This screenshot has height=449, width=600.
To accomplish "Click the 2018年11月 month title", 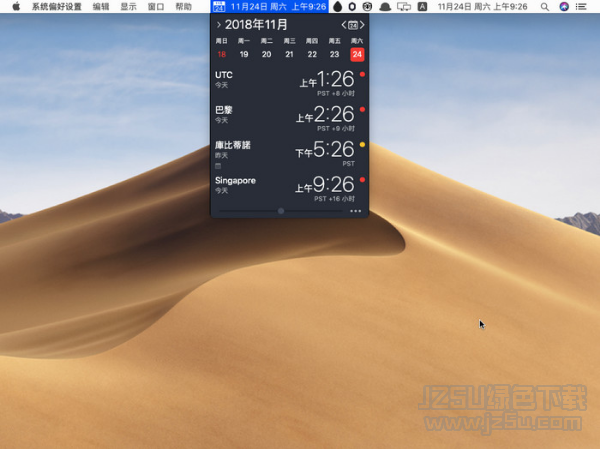I will click(x=256, y=24).
